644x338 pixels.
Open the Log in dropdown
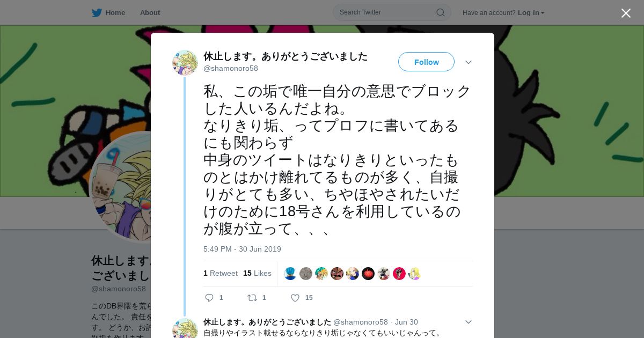coord(531,13)
